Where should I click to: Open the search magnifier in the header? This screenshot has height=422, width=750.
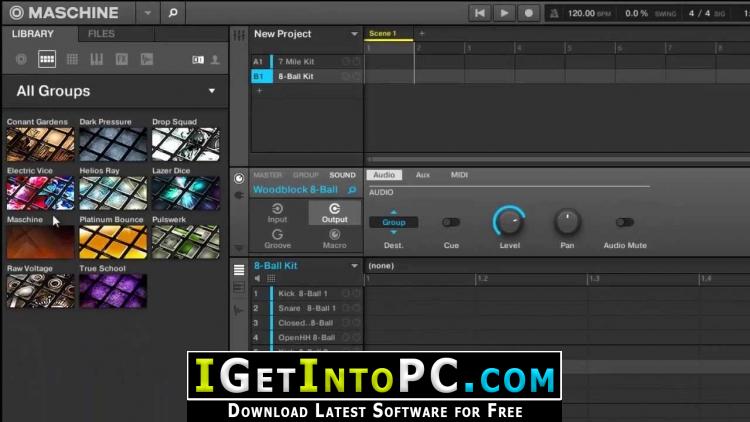(172, 13)
